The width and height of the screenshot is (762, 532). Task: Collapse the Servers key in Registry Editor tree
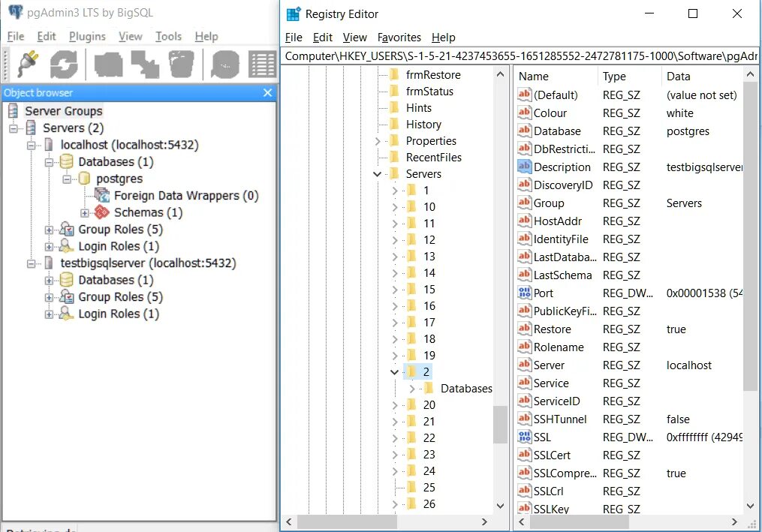pyautogui.click(x=377, y=174)
